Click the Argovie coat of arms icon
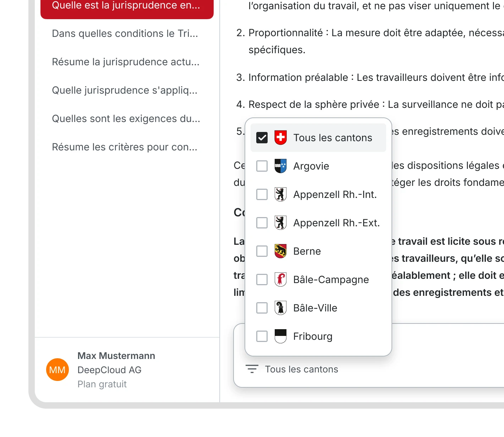Image resolution: width=504 pixels, height=437 pixels. coord(280,166)
